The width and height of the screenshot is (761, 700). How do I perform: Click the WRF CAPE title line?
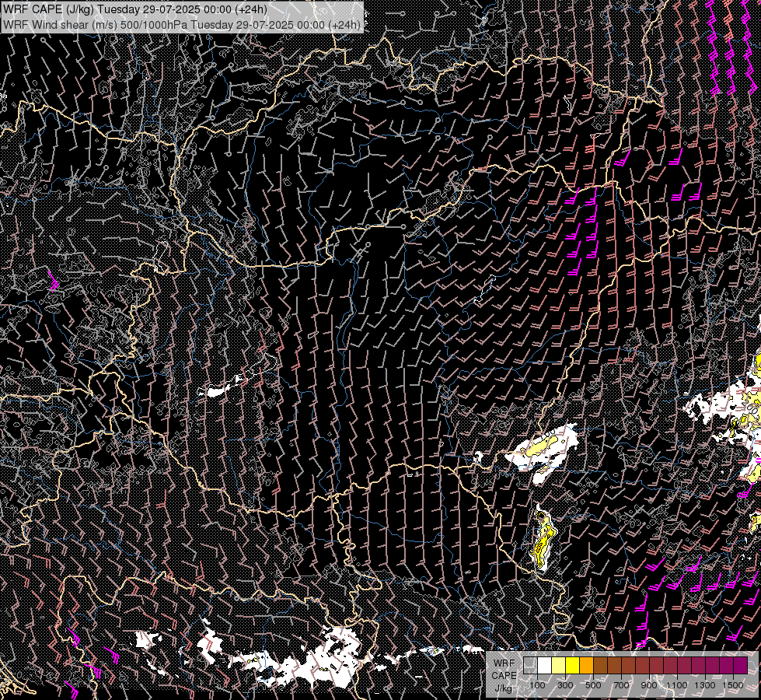(x=135, y=9)
